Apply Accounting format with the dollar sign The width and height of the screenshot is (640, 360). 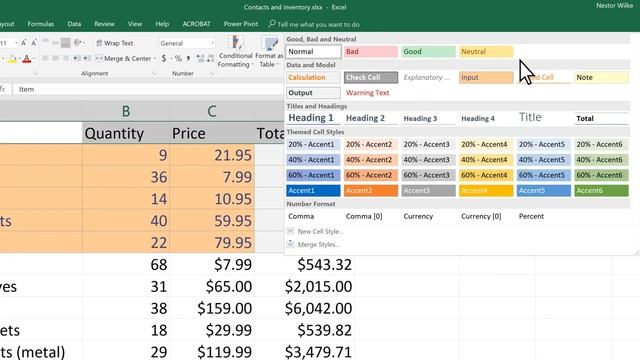(x=164, y=58)
